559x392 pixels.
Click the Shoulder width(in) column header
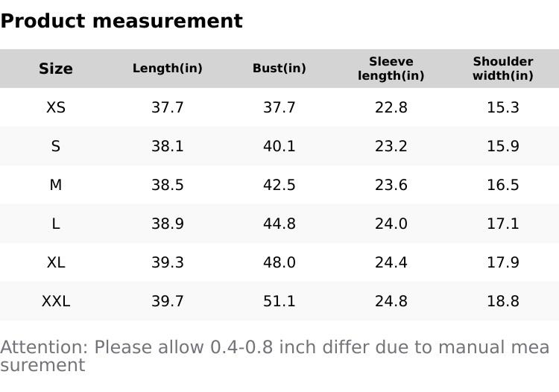coord(503,69)
